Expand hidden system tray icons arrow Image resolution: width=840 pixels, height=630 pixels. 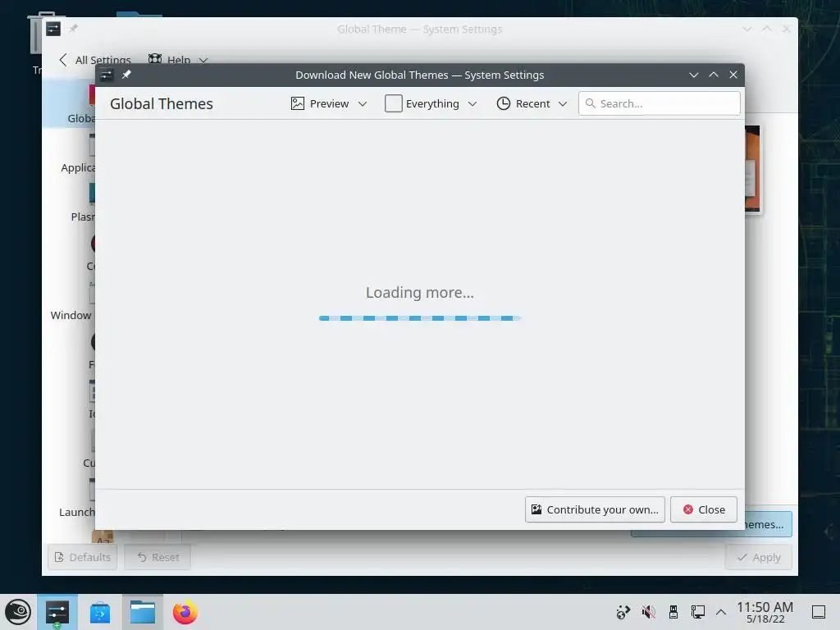click(721, 612)
